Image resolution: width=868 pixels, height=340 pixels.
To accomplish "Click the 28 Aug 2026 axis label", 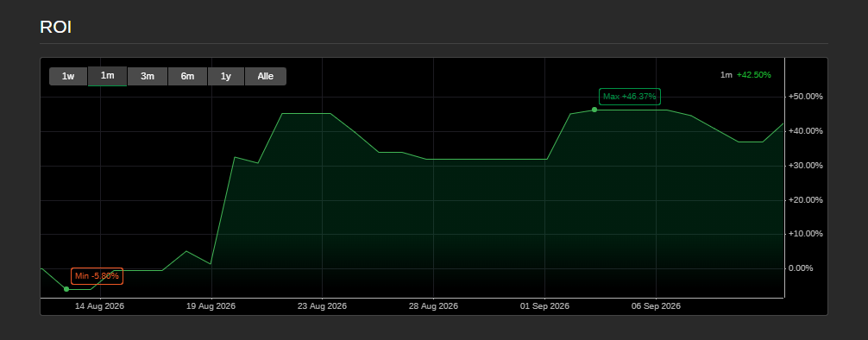I will click(433, 305).
